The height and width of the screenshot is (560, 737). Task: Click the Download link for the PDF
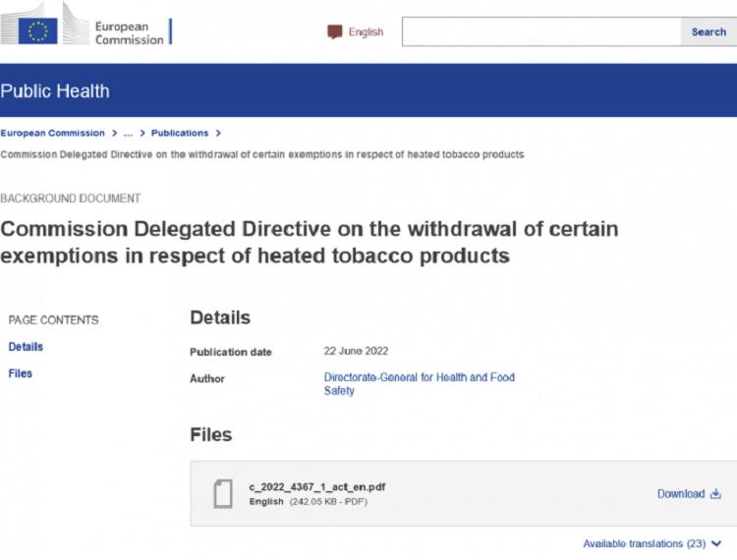tap(689, 494)
